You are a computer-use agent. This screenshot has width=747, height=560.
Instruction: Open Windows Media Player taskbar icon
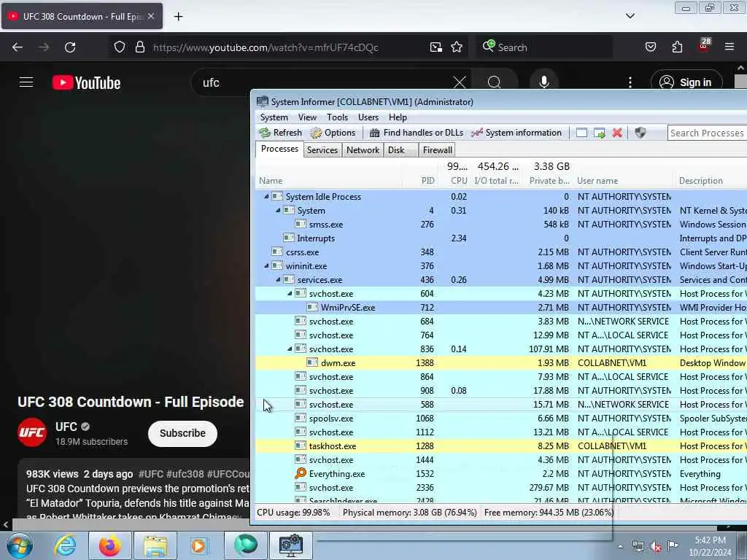point(198,545)
